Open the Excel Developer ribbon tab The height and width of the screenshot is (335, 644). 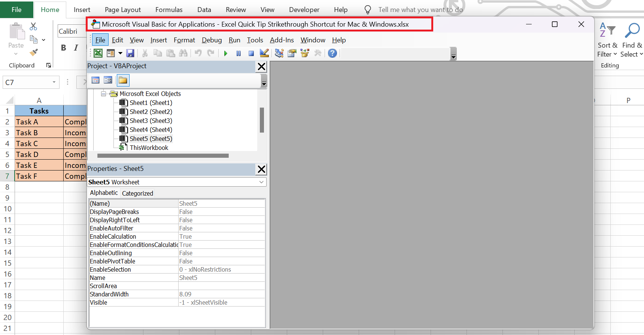(304, 10)
